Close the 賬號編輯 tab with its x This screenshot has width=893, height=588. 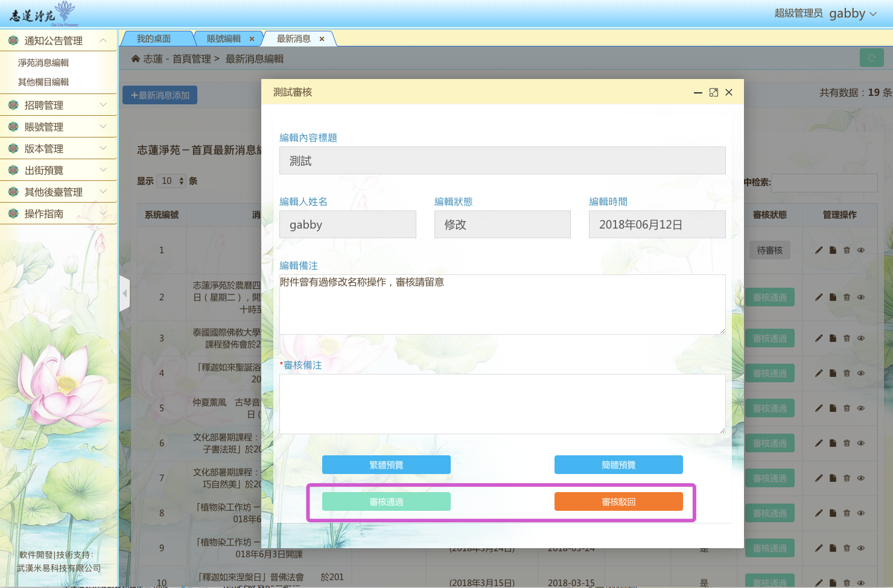click(252, 39)
